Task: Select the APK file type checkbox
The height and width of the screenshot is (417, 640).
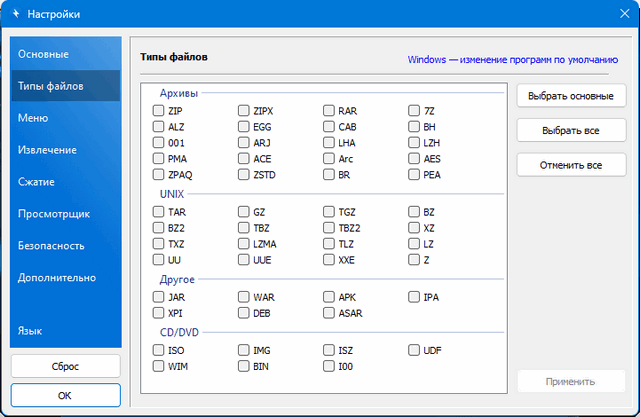Action: tap(329, 297)
